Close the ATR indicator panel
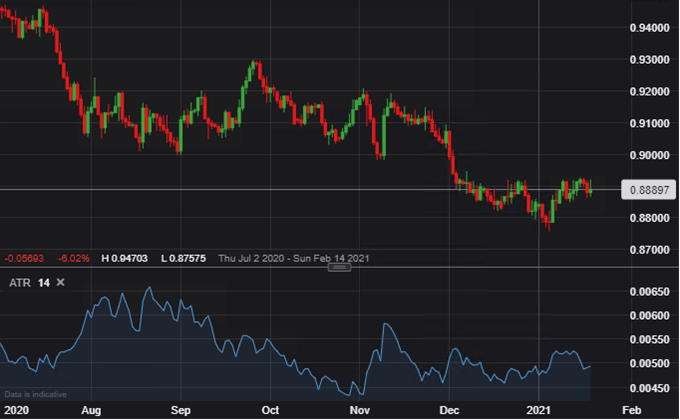Screen dimensions: 680x420 coord(60,283)
